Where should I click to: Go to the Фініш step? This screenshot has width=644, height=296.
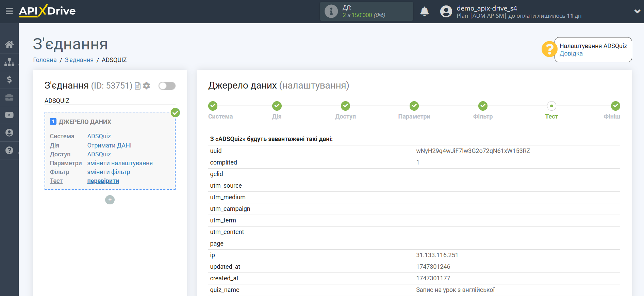coord(615,106)
